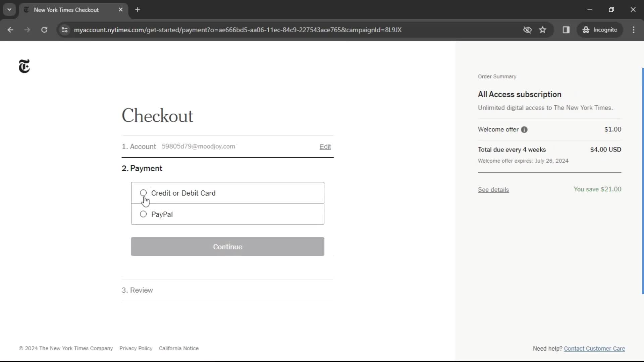
Task: Expand the tab search dropdown
Action: (9, 10)
